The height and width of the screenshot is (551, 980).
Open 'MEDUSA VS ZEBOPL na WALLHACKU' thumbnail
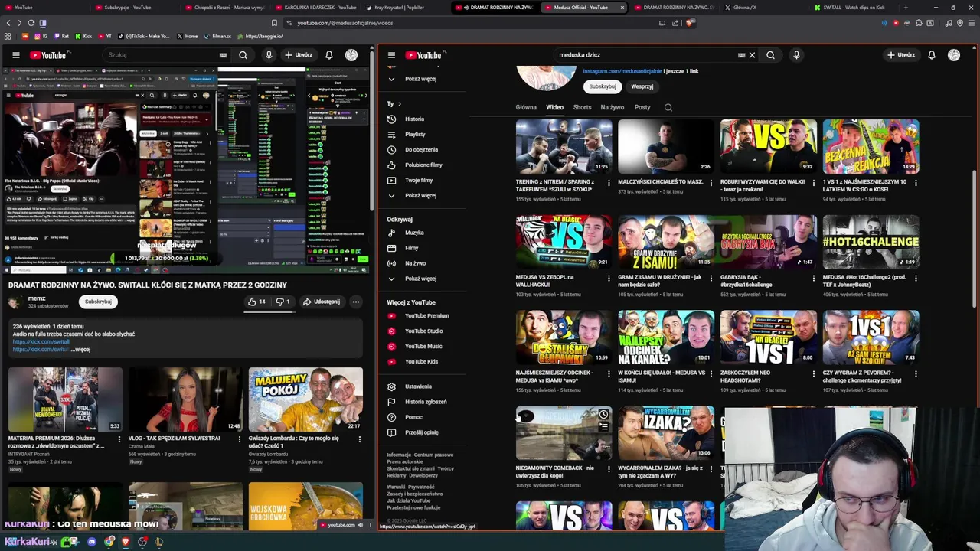pyautogui.click(x=563, y=242)
